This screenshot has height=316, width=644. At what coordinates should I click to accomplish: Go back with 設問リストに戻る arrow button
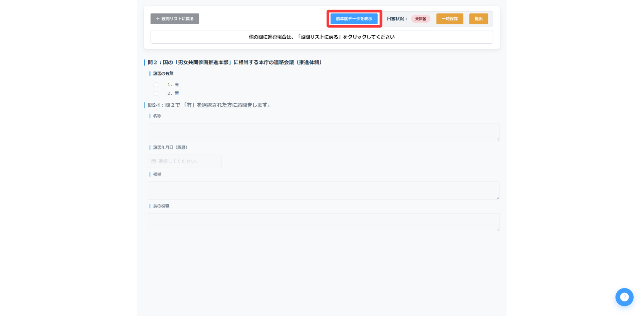pos(175,19)
